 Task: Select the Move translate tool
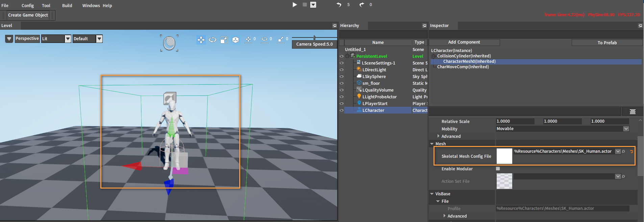[x=201, y=40]
